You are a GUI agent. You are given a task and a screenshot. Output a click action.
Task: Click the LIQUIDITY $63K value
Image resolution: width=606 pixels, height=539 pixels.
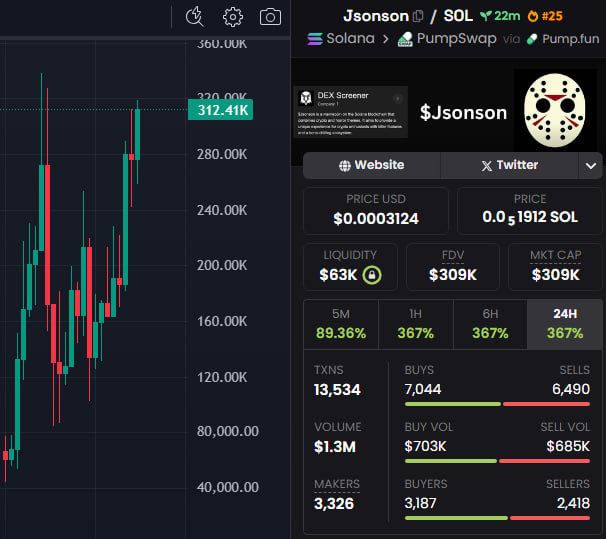coord(338,275)
